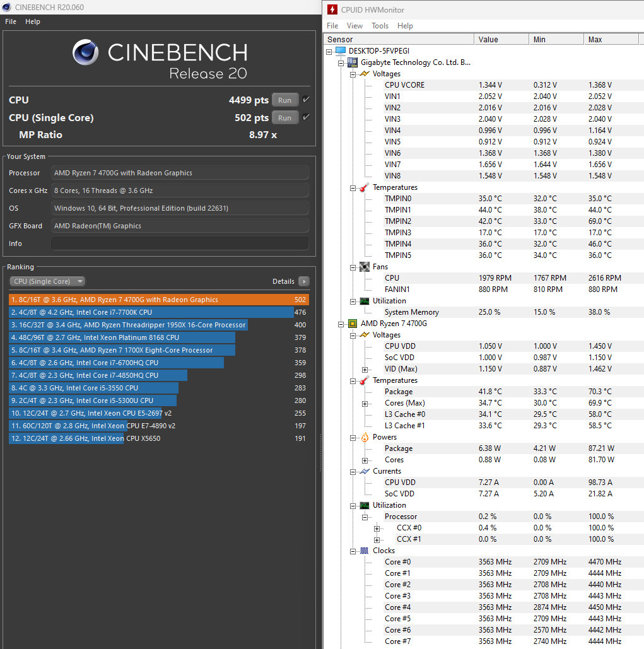This screenshot has height=649, width=644.
Task: Open the HWMonitor Tools menu
Action: coord(380,26)
